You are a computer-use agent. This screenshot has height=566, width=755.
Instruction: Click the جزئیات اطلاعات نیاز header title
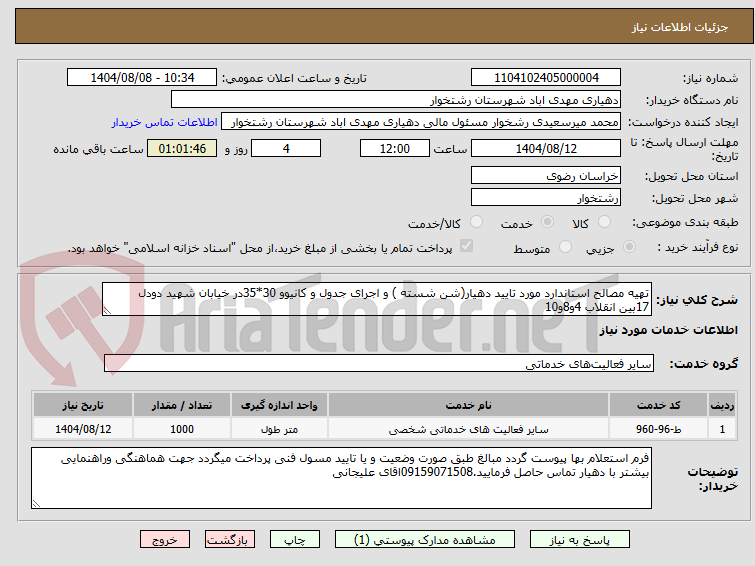point(679,27)
